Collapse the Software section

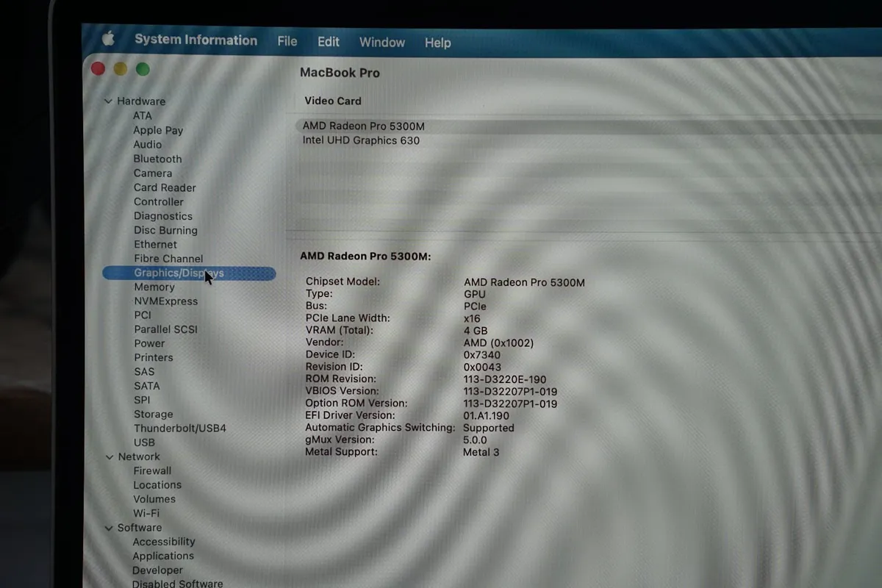pyautogui.click(x=109, y=527)
